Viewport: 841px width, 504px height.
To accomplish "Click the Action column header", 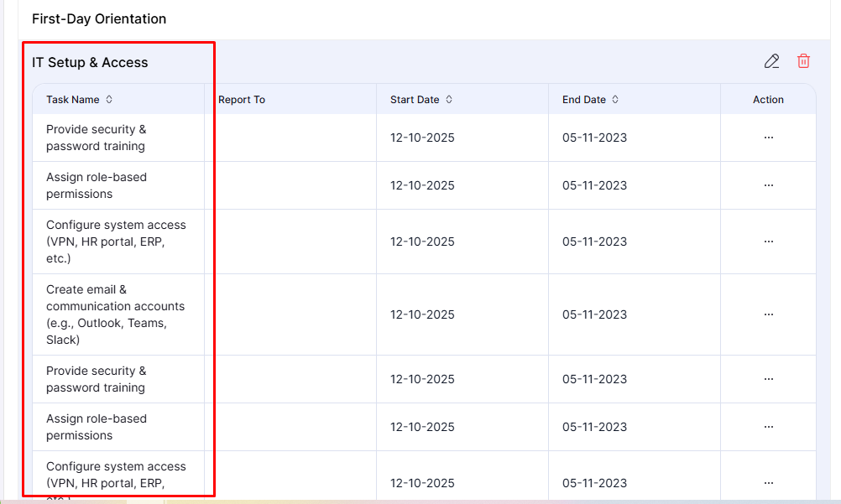I will [x=768, y=100].
